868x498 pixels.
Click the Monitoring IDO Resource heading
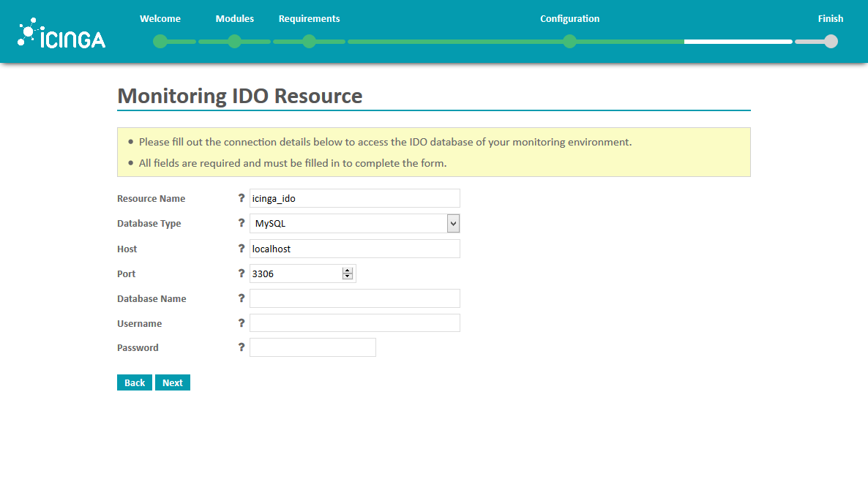[x=240, y=96]
